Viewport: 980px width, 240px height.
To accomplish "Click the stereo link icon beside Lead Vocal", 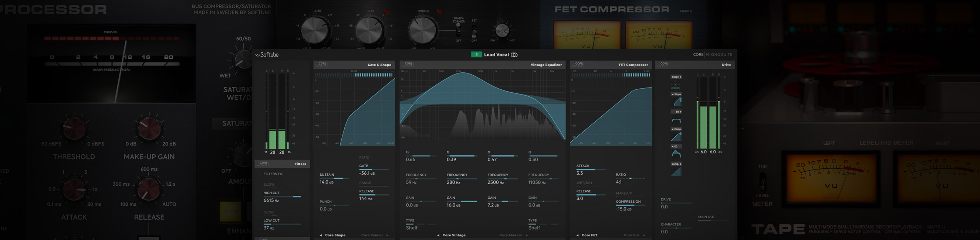I will (514, 55).
